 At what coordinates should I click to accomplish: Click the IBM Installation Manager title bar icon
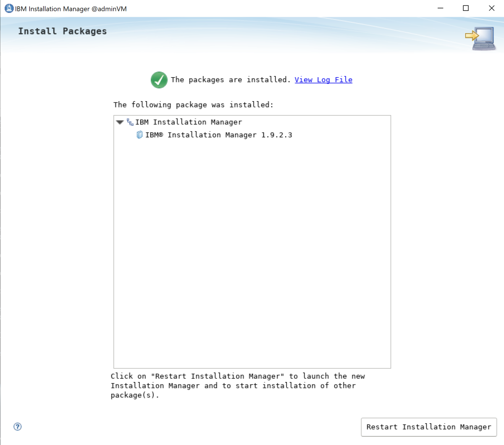coord(8,8)
